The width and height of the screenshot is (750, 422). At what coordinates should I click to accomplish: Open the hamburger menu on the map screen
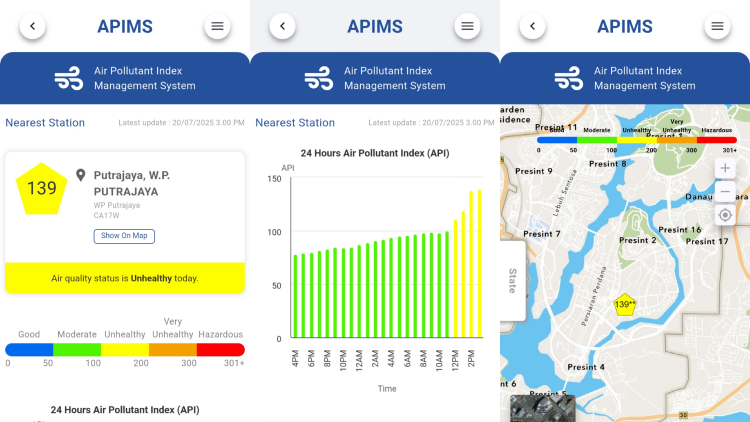pyautogui.click(x=716, y=27)
